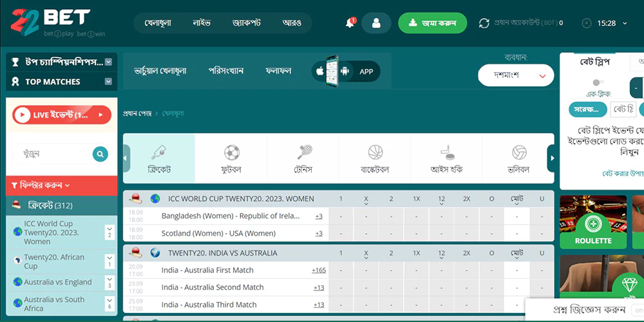
Task: Click the TOP MATCHES medal icon
Action: coord(15,82)
